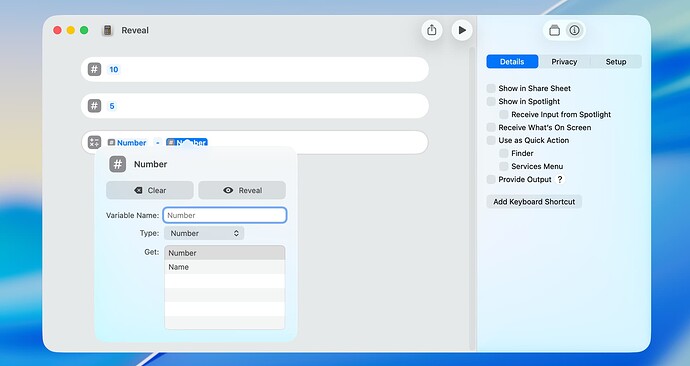Toggle Receive What's On Screen
The image size is (690, 366).
click(491, 127)
